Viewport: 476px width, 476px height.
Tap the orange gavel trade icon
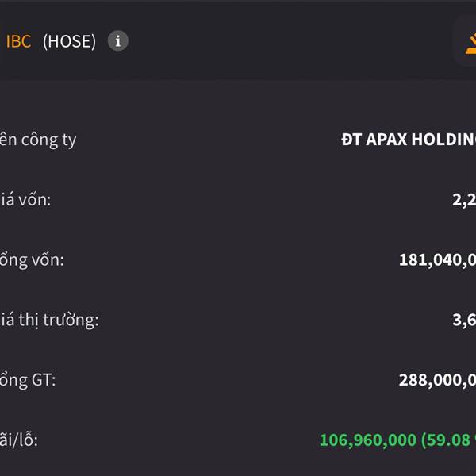(470, 44)
